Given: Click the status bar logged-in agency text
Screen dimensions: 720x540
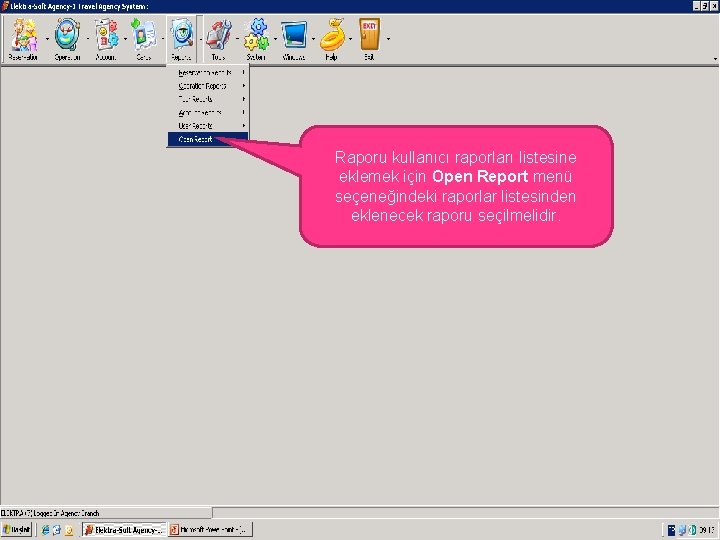Looking at the screenshot, I should coord(50,513).
